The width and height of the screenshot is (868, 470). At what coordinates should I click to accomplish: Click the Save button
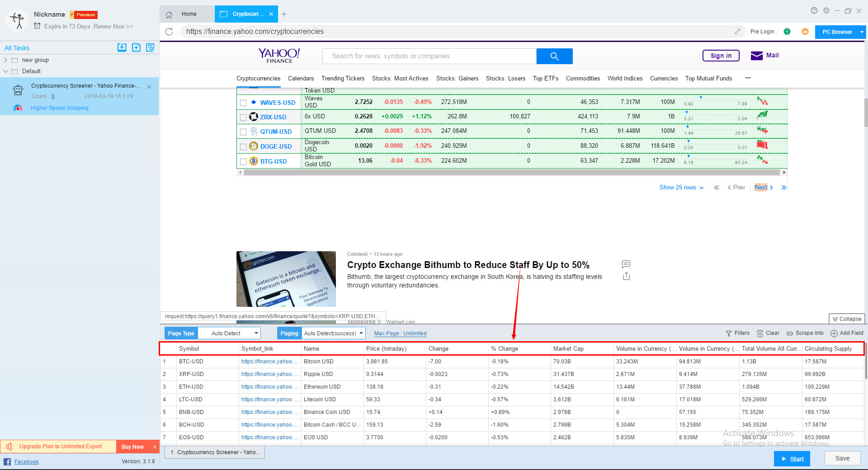coord(842,458)
